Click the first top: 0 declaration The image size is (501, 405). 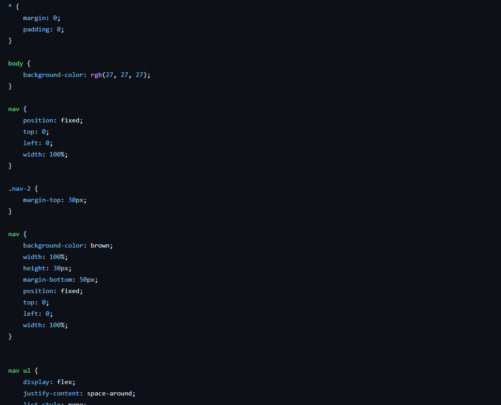[36, 132]
